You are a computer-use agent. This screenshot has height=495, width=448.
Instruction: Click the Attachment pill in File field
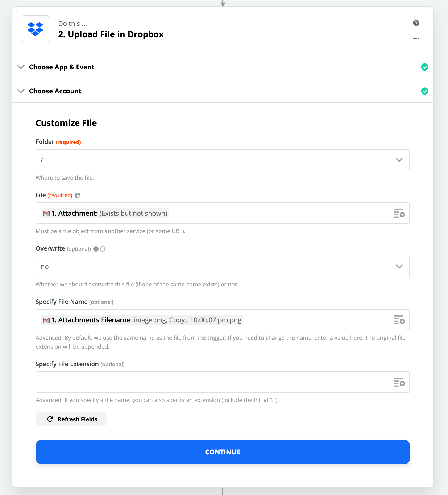[105, 213]
